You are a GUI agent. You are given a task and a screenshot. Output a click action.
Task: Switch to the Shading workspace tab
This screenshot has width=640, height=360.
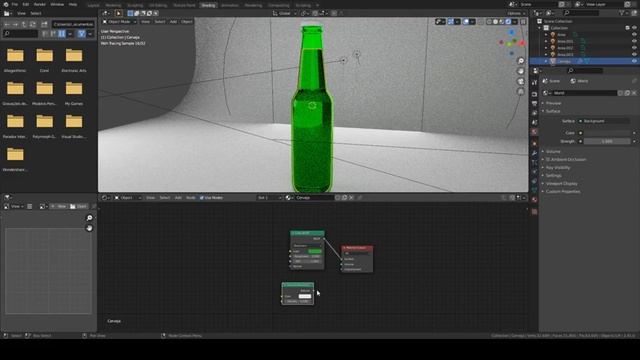click(x=208, y=5)
